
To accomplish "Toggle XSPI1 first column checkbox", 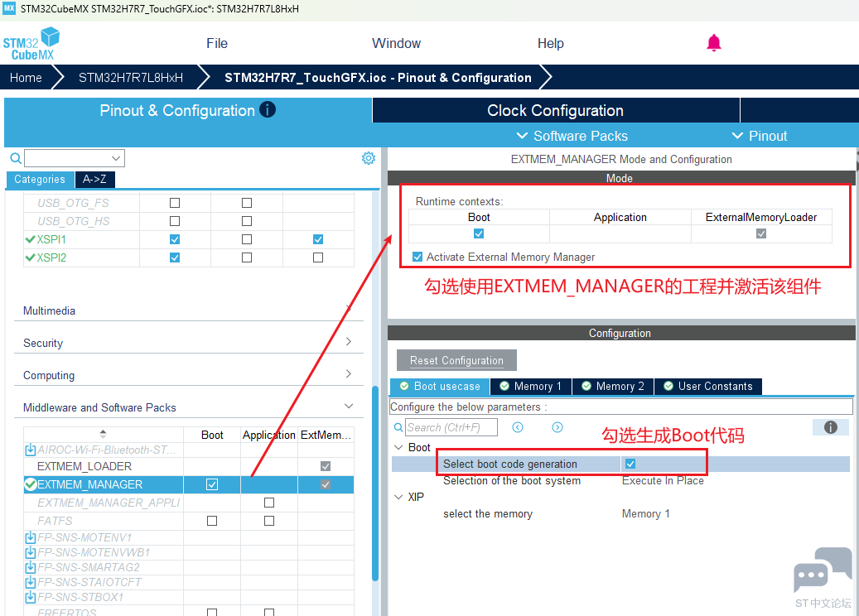I will [175, 239].
